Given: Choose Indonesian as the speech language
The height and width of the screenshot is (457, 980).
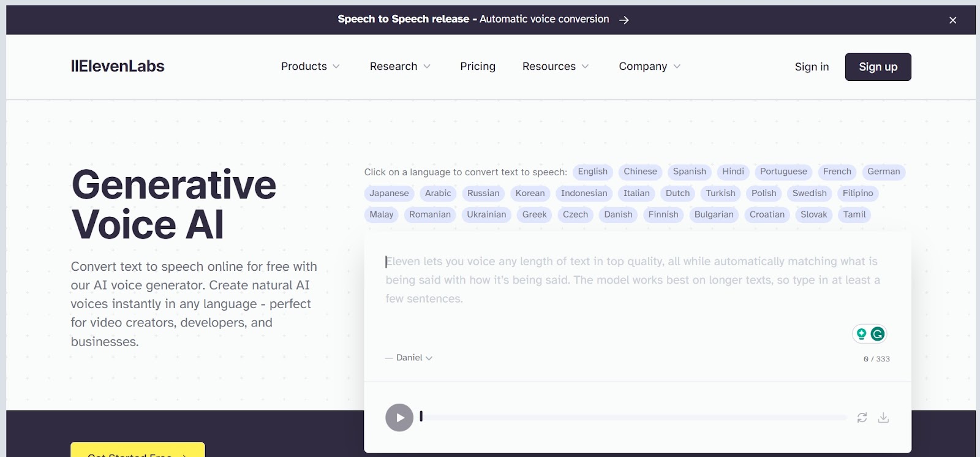Looking at the screenshot, I should coord(584,194).
